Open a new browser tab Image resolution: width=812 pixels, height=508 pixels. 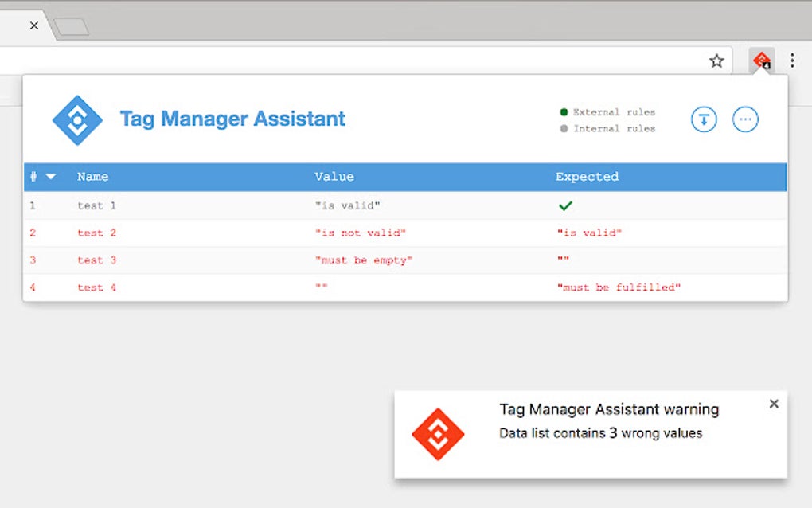[x=72, y=27]
